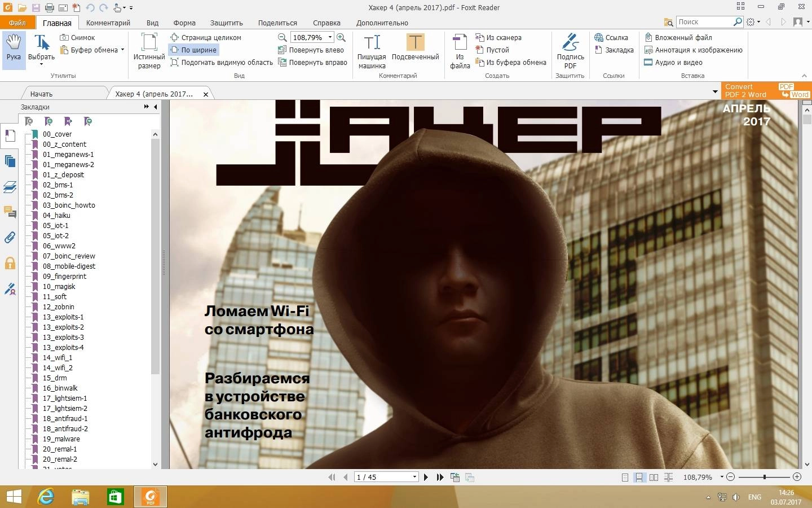Image resolution: width=812 pixels, height=508 pixels.
Task: Switch to the Начать document tab
Action: (41, 94)
